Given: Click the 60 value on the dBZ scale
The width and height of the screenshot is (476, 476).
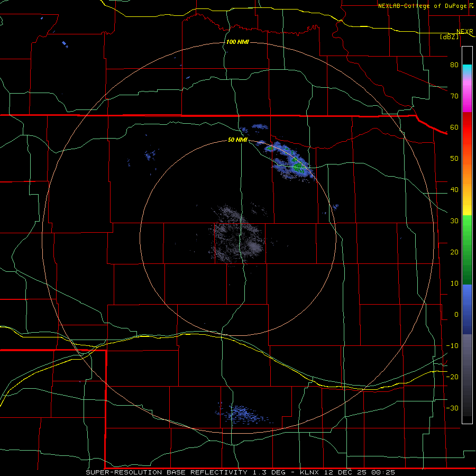Looking at the screenshot, I should [x=454, y=127].
